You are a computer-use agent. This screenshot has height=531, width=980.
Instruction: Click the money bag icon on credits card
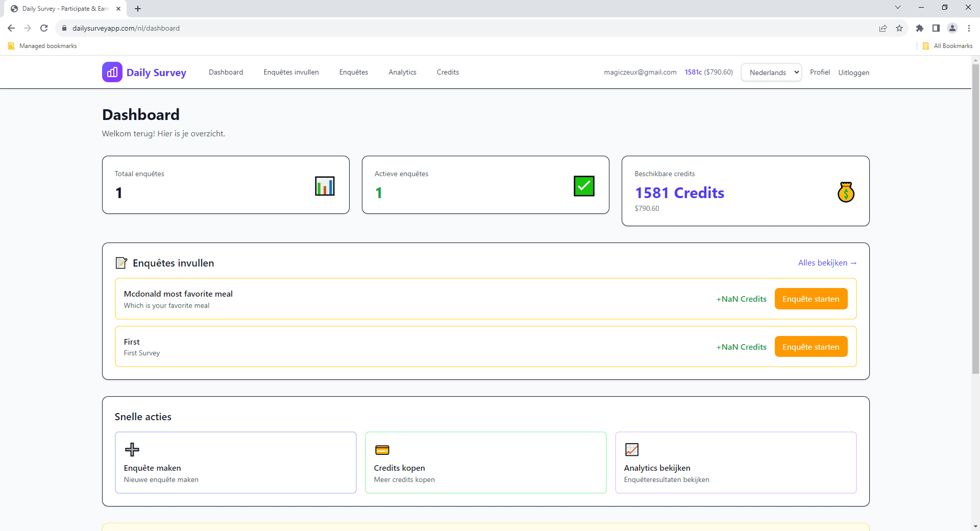[846, 192]
